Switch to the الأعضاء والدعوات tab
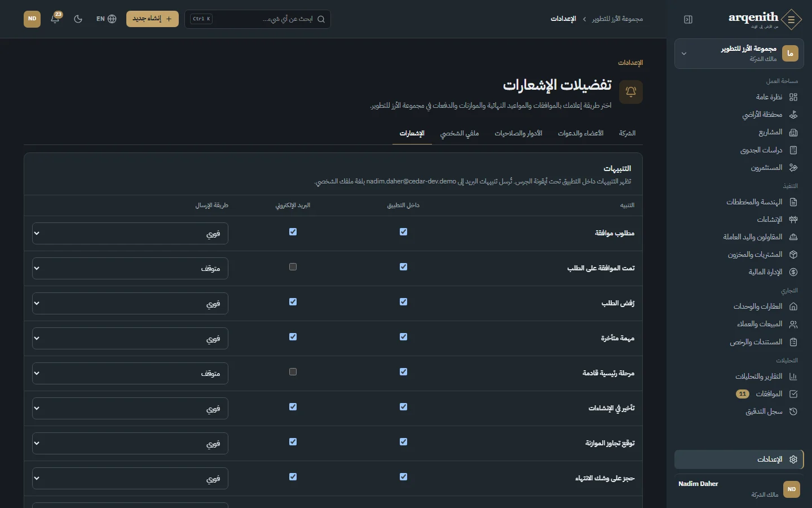This screenshot has width=812, height=508. [x=581, y=133]
